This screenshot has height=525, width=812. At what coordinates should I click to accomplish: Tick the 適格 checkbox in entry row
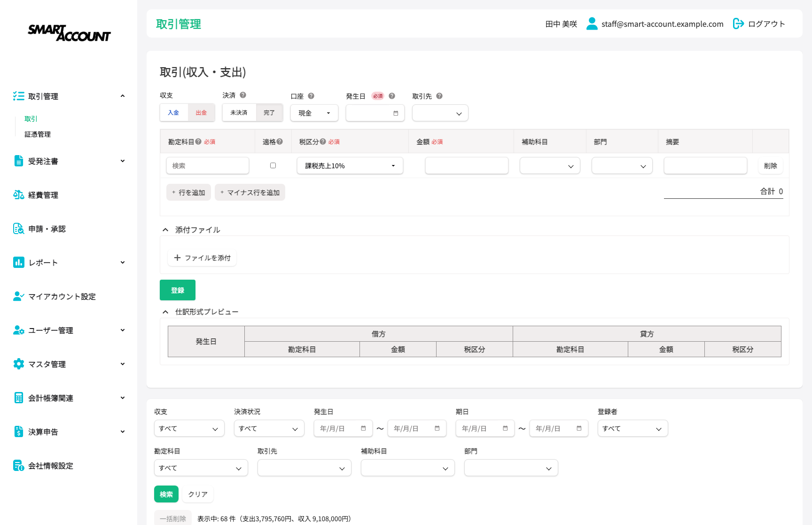273,165
